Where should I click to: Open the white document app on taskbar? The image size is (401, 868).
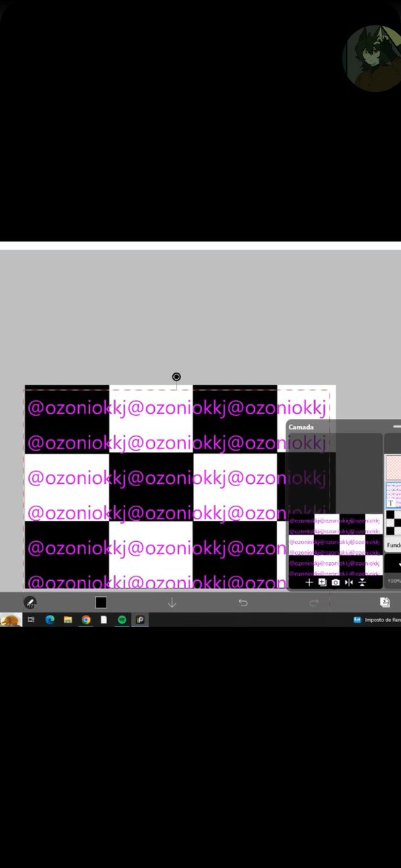pyautogui.click(x=104, y=620)
